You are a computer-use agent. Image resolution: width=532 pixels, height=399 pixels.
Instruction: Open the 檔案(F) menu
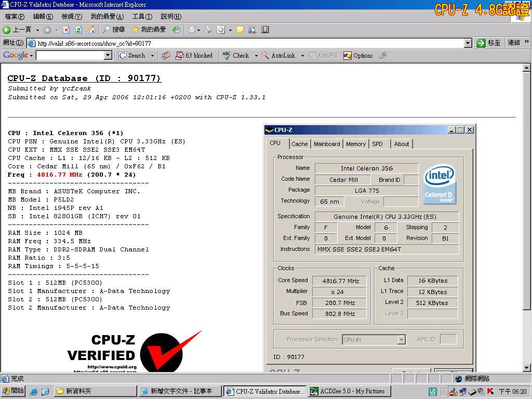click(x=15, y=17)
